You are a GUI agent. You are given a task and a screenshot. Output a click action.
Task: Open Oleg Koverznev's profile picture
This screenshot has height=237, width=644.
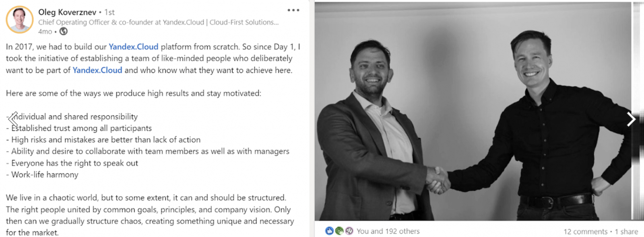click(x=19, y=19)
